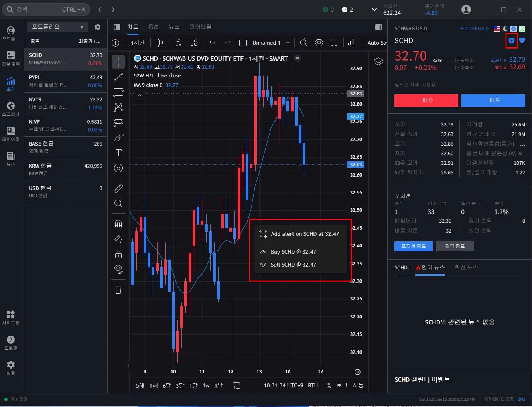Open the 관심 종목 watchlist sidebar icon
Image resolution: width=532 pixels, height=407 pixels.
11,58
